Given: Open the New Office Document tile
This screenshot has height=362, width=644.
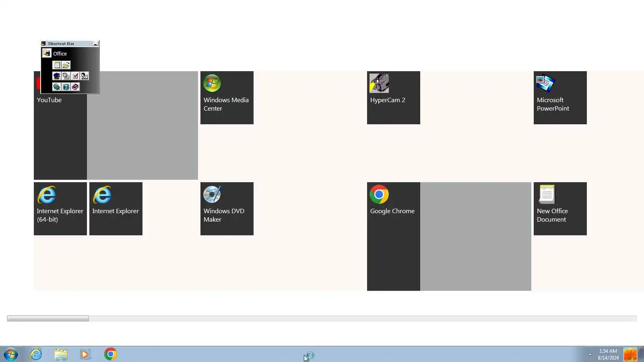Looking at the screenshot, I should tap(560, 209).
